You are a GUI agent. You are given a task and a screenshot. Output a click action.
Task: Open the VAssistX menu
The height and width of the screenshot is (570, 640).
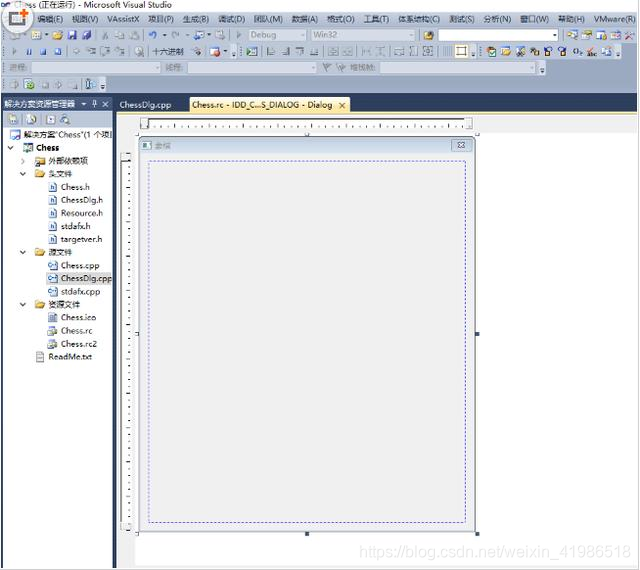(123, 19)
